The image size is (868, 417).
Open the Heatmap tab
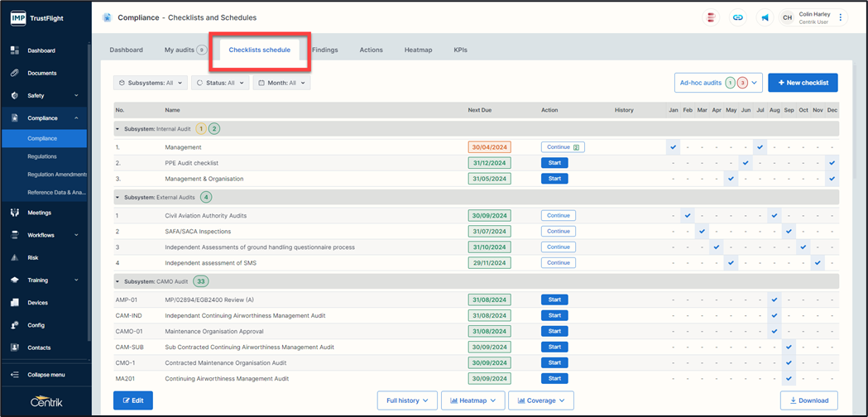(x=418, y=50)
